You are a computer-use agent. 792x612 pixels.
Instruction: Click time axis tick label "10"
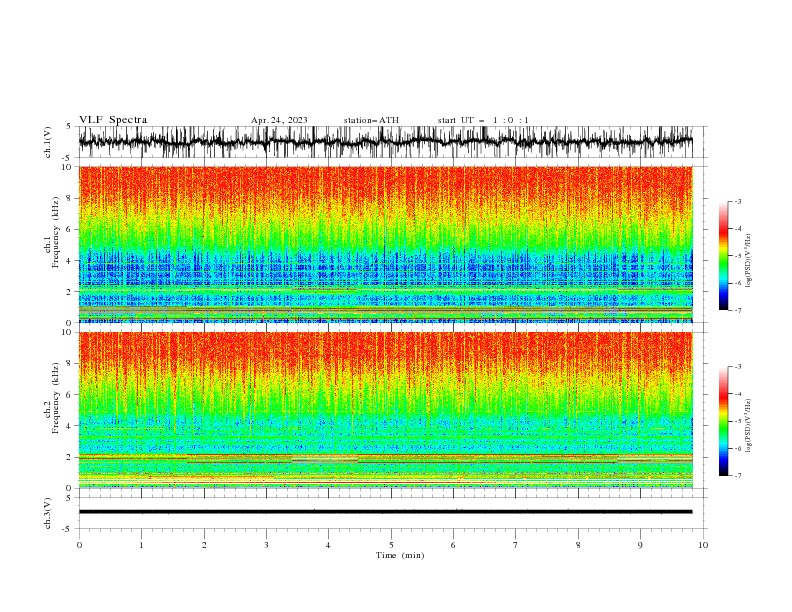(703, 545)
